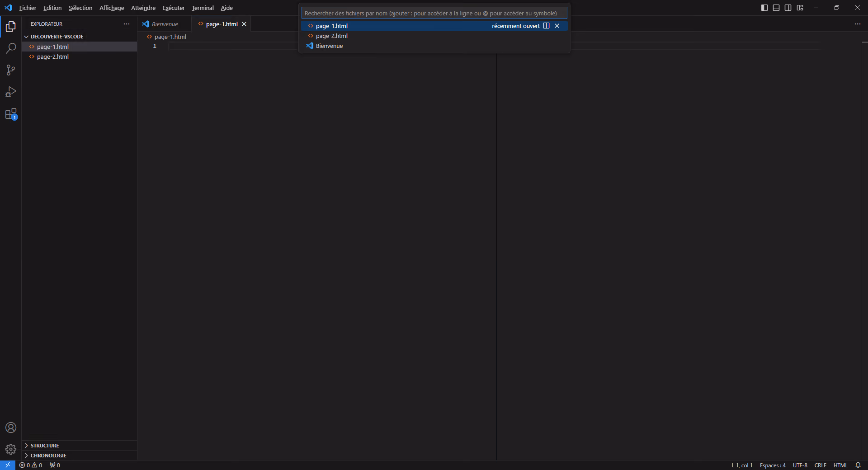Collapse the DECOUVERTE-VSCODE folder section
This screenshot has height=470, width=868.
coord(79,37)
